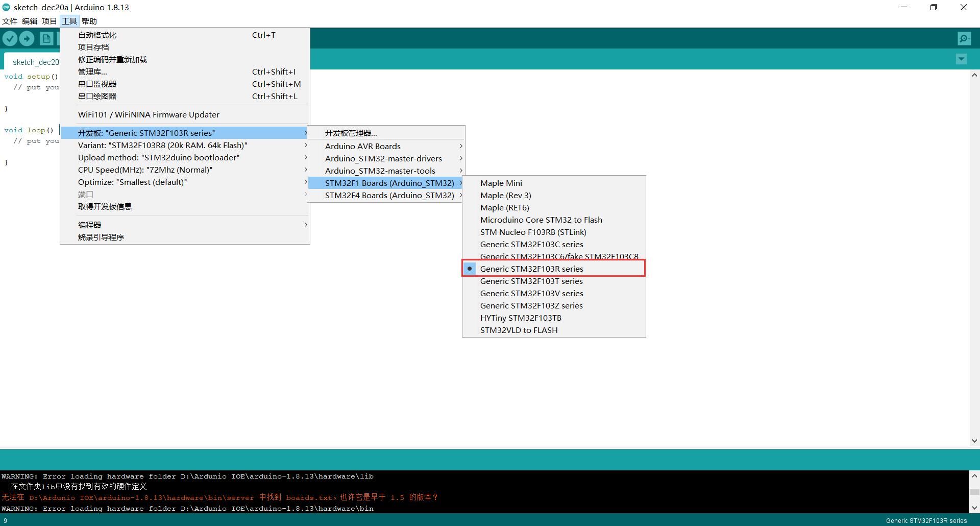Expand Arduino_STM32-master-tools submenu

click(x=386, y=171)
